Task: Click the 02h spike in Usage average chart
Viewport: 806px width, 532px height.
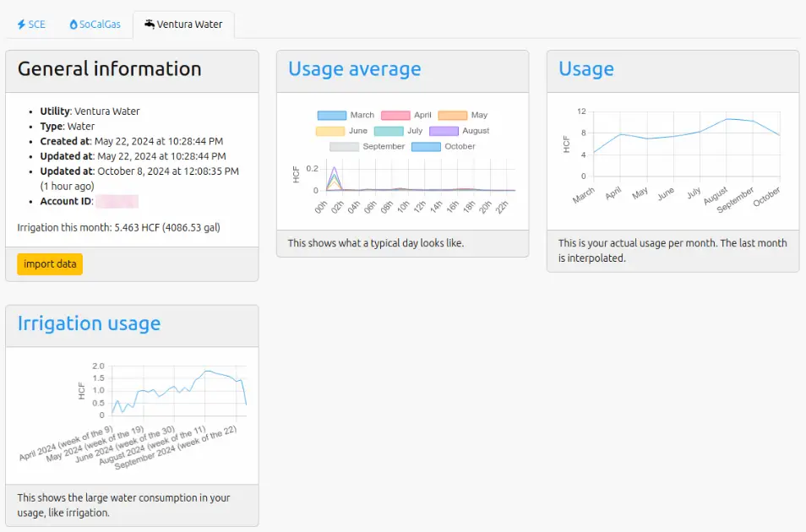Action: (x=335, y=169)
